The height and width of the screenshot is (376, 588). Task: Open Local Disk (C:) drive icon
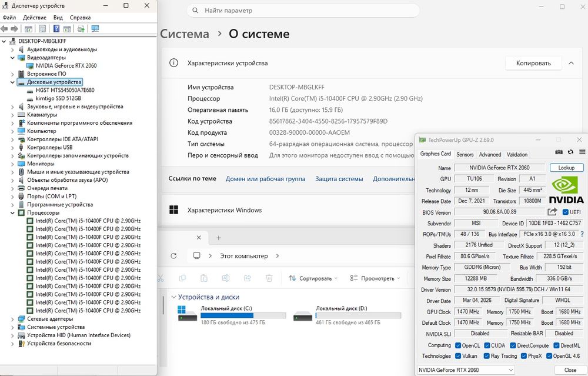click(x=188, y=314)
